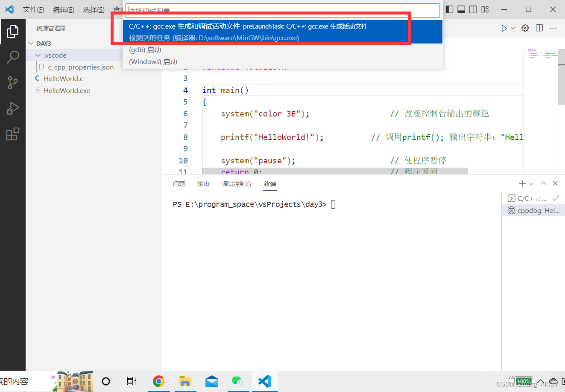Select the cppdbg: Hel... terminal entry
Screen dimensions: 565x392
pyautogui.click(x=533, y=210)
